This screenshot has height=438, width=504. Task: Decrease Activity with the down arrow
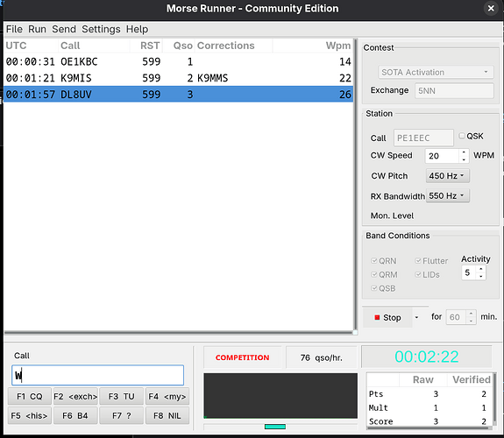481,276
